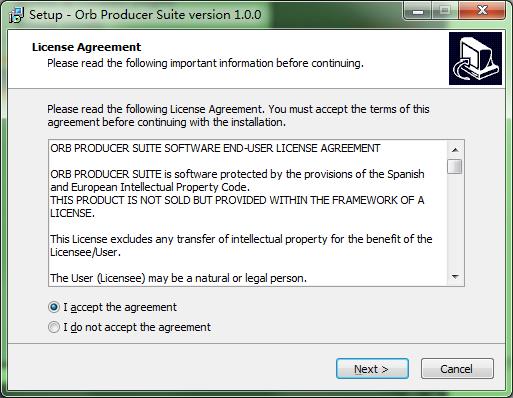Minimize the Setup window
Image resolution: width=513 pixels, height=398 pixels.
tap(418, 12)
